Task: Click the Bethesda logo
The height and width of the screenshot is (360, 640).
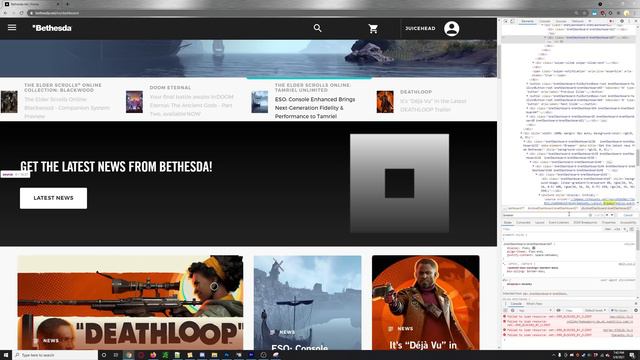Action: pyautogui.click(x=52, y=28)
